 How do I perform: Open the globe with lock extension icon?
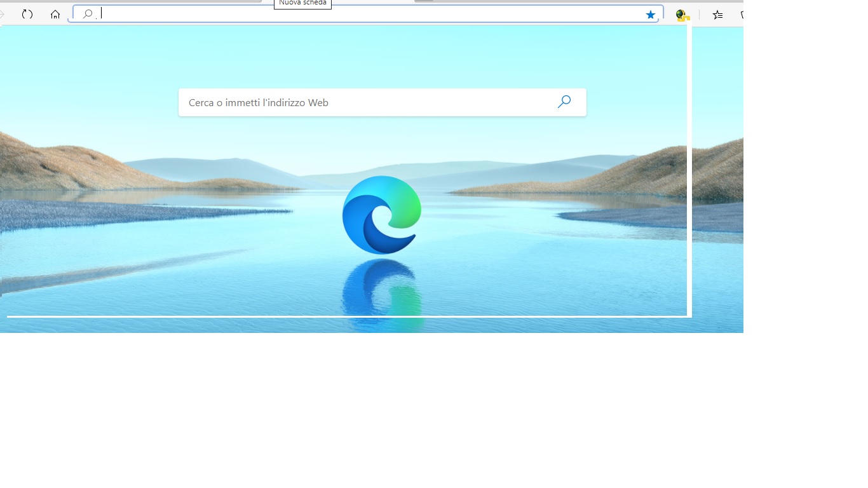click(x=682, y=15)
